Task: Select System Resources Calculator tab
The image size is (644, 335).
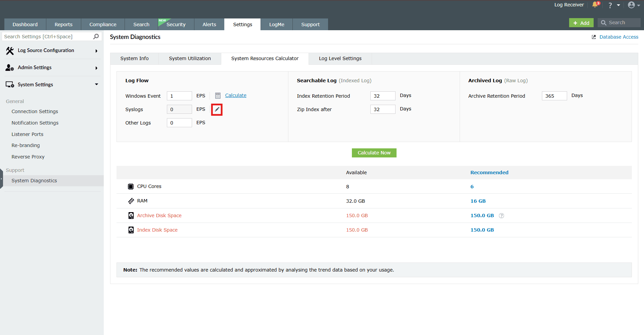Action: 265,58
